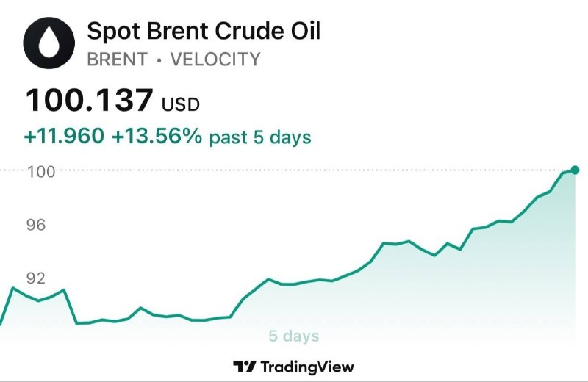Click the green endpoint dot on chart

[x=575, y=170]
